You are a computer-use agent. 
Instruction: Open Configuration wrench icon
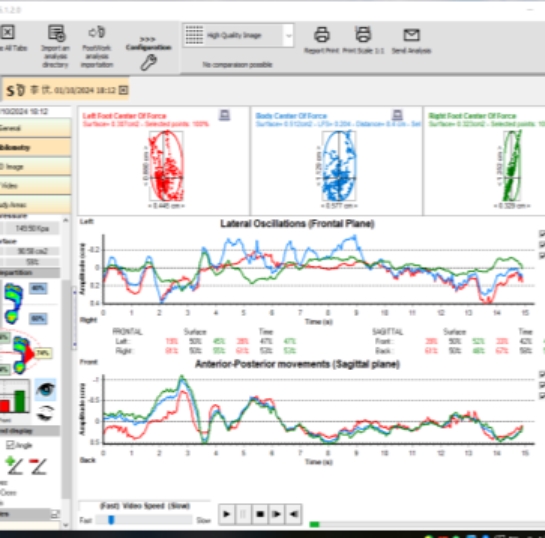tap(148, 63)
